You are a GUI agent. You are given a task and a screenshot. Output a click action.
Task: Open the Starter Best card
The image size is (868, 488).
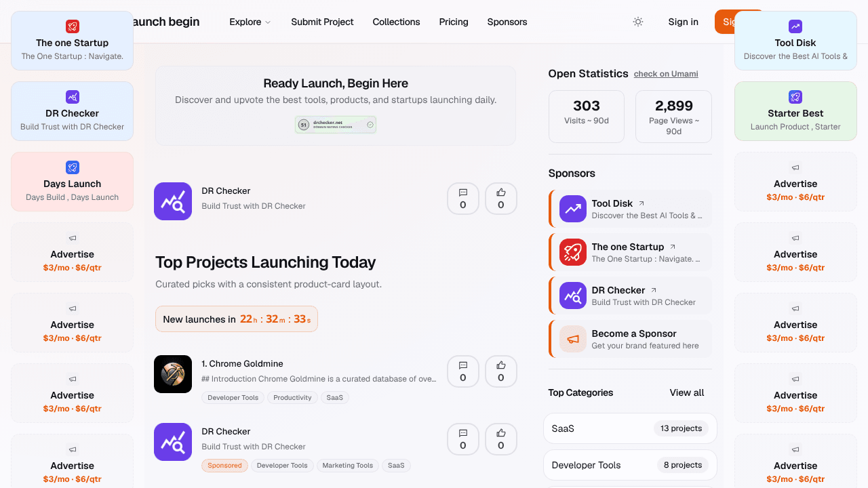(795, 111)
